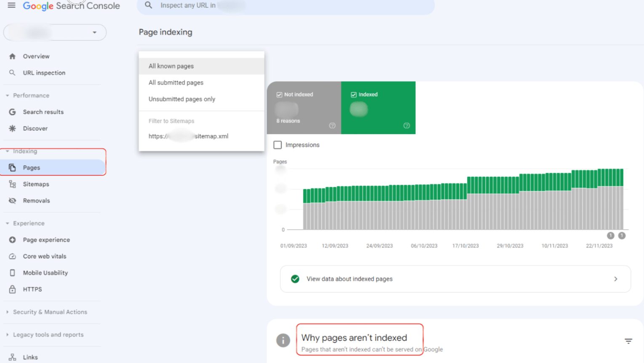Open Core web vitals report
The image size is (644, 363).
click(45, 256)
